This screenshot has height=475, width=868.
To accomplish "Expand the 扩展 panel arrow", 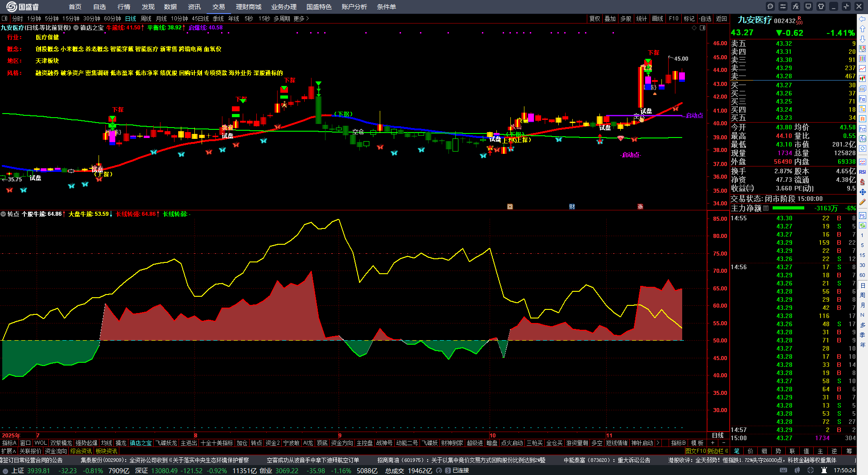I will pyautogui.click(x=9, y=451).
